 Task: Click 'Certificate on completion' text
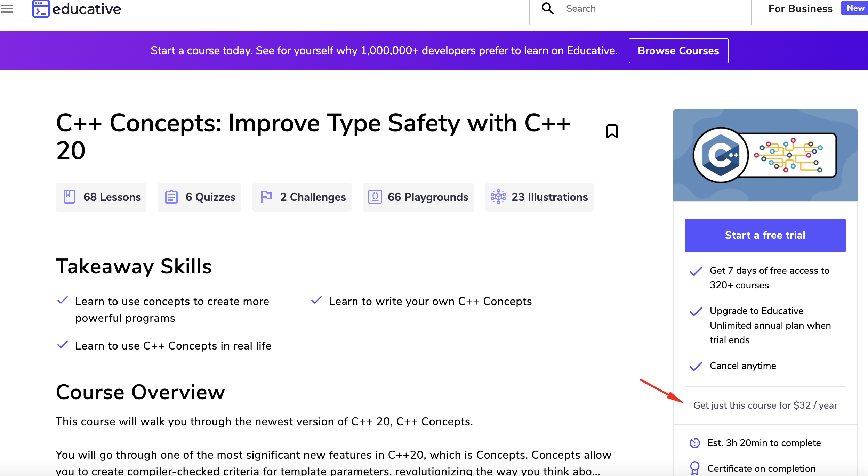pyautogui.click(x=761, y=468)
